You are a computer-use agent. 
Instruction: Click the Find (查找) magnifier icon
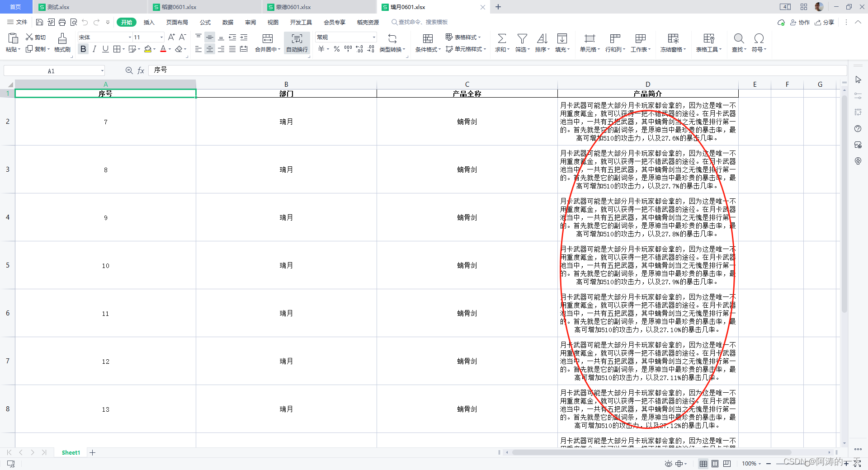point(739,38)
